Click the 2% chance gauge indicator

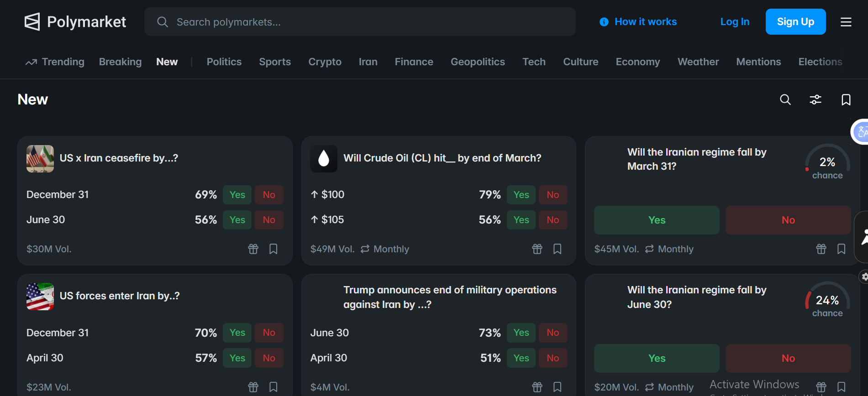tap(827, 163)
